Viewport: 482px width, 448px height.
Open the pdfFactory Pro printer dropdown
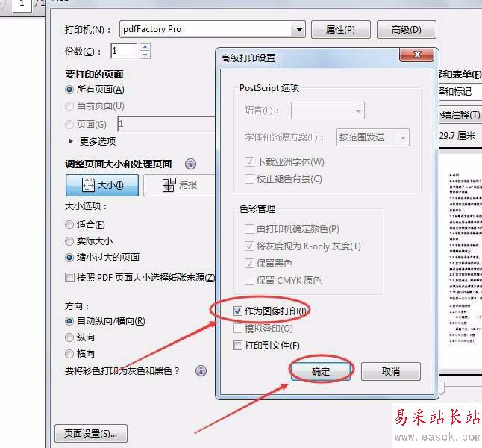coord(213,29)
